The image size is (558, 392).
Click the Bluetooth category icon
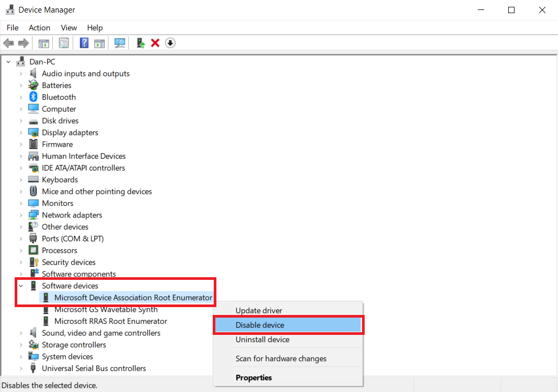(x=34, y=97)
